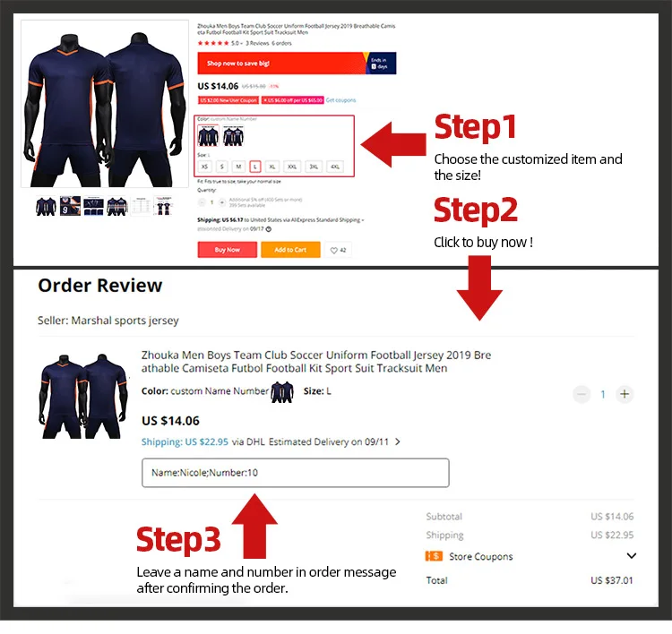The height and width of the screenshot is (634, 672).
Task: Expand shipping options chevron after delivery date
Action: (398, 441)
